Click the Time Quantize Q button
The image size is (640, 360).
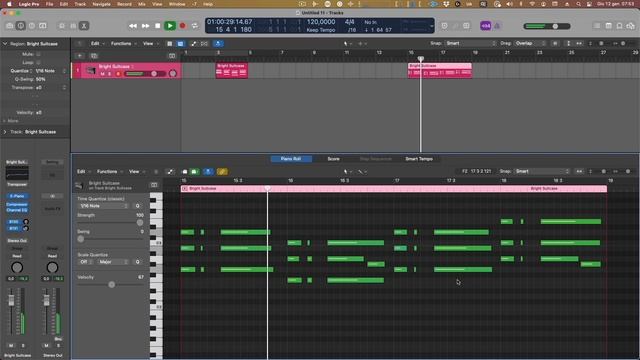(138, 206)
